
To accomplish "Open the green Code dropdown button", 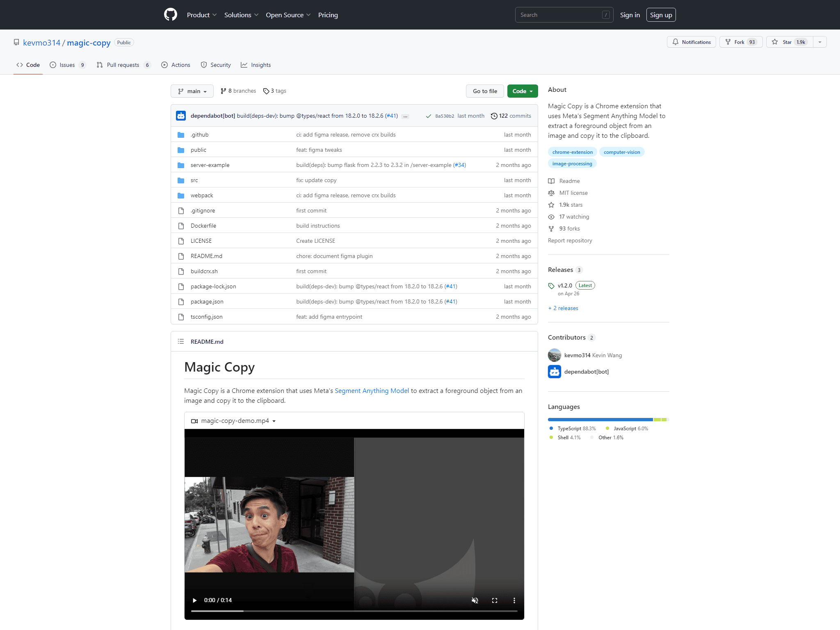I will click(x=523, y=91).
